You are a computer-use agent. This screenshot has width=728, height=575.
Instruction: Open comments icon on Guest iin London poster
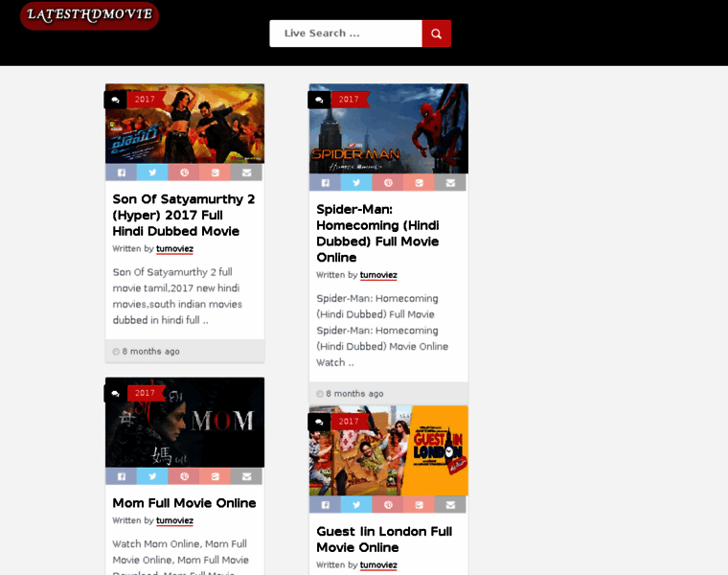(x=319, y=423)
